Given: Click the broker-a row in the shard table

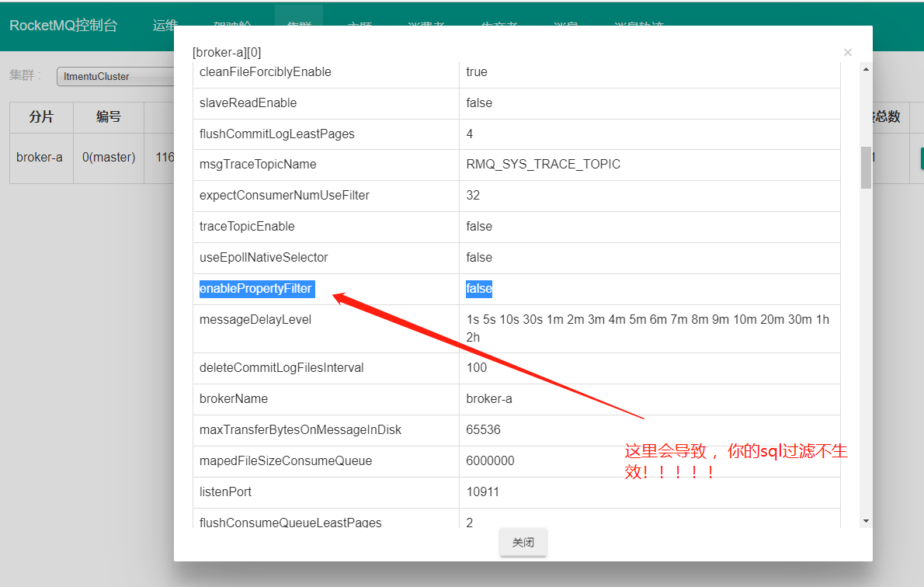Looking at the screenshot, I should pyautogui.click(x=40, y=157).
